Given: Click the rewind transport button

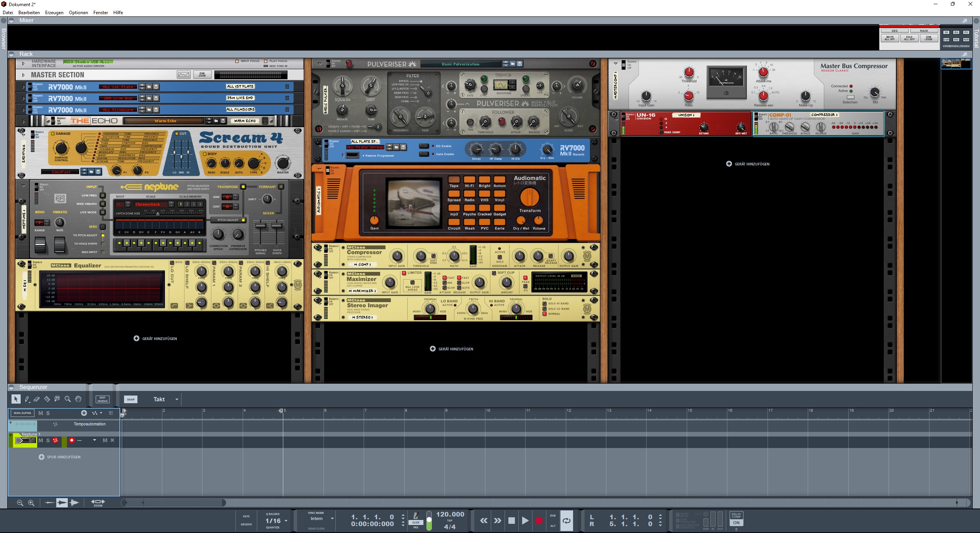Looking at the screenshot, I should click(x=484, y=520).
